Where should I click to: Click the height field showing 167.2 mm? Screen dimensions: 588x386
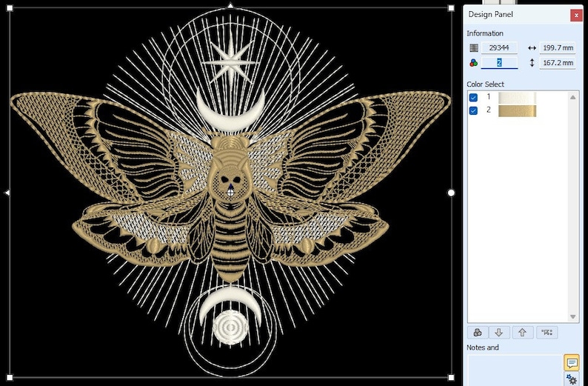click(558, 63)
